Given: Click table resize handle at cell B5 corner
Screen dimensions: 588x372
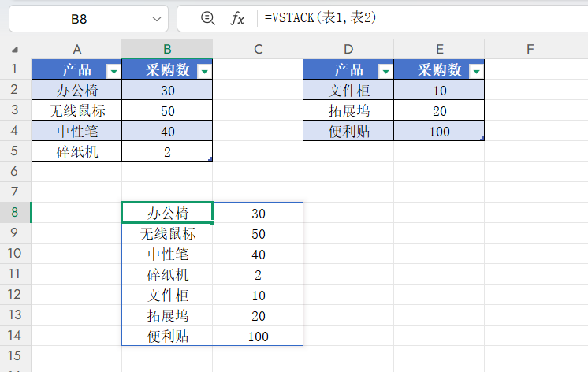Looking at the screenshot, I should click(x=210, y=159).
